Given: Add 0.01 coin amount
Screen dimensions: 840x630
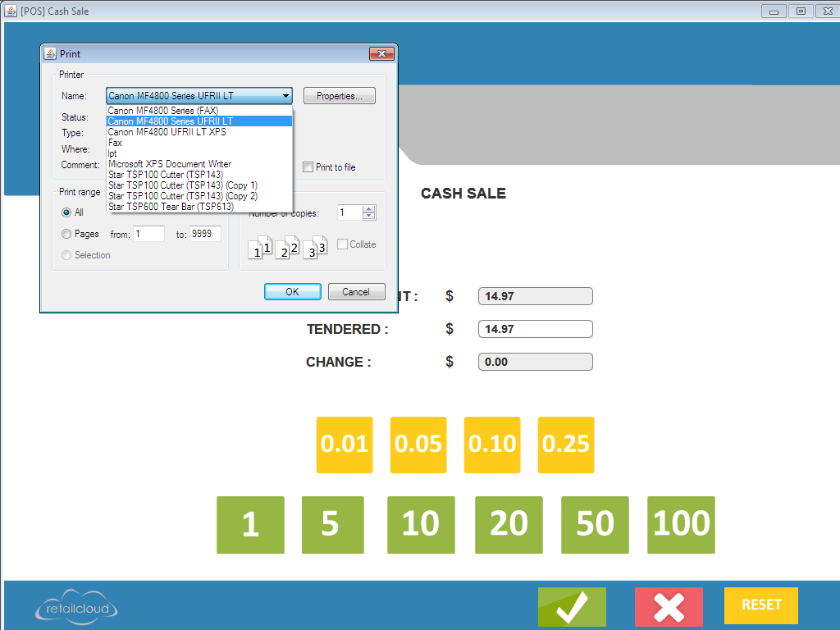Looking at the screenshot, I should pos(345,445).
